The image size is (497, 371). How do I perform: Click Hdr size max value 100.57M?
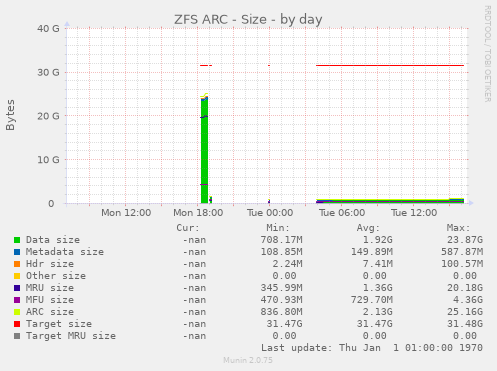[462, 264]
